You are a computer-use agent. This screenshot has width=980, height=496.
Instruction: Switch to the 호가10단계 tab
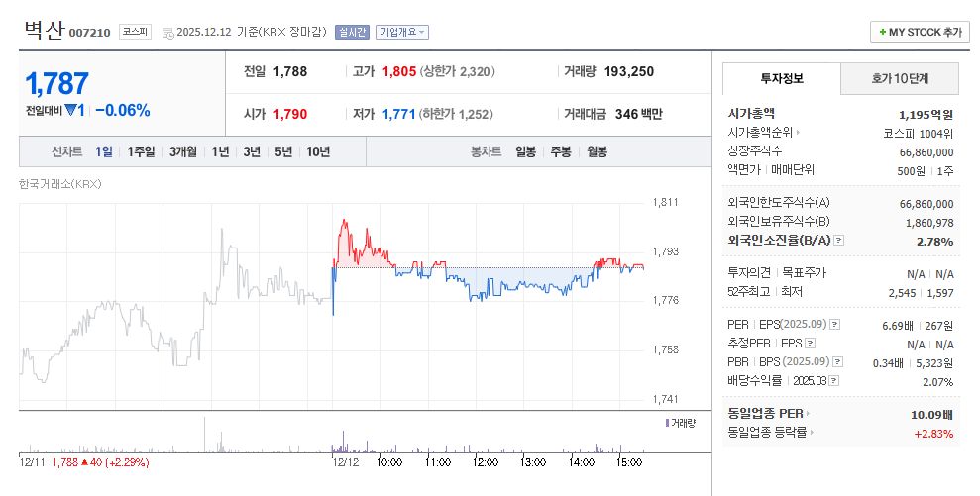pyautogui.click(x=900, y=79)
